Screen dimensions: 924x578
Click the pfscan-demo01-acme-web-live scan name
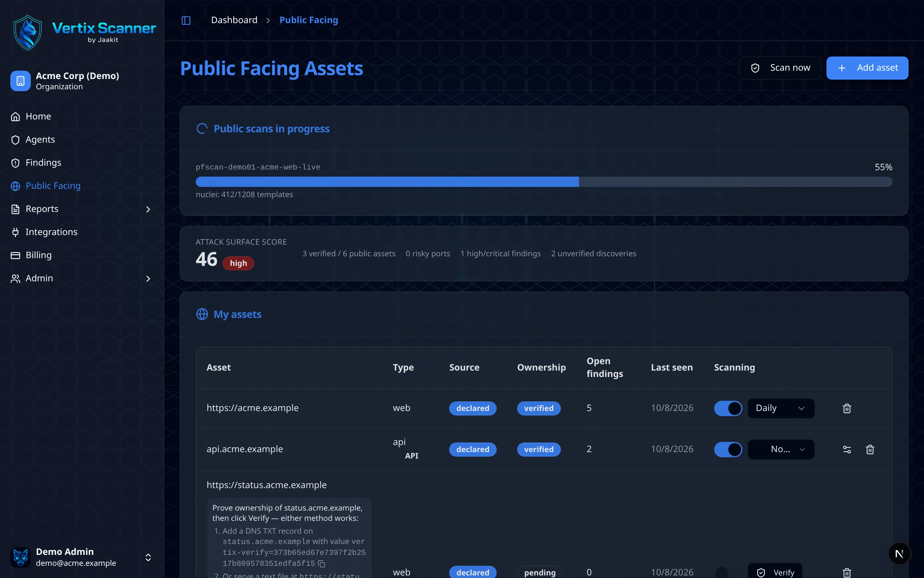(258, 167)
